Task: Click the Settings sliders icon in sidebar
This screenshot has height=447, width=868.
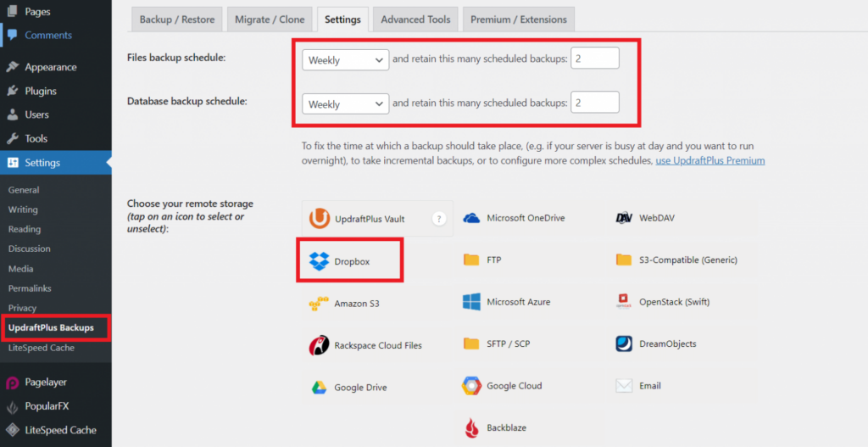Action: pyautogui.click(x=12, y=163)
